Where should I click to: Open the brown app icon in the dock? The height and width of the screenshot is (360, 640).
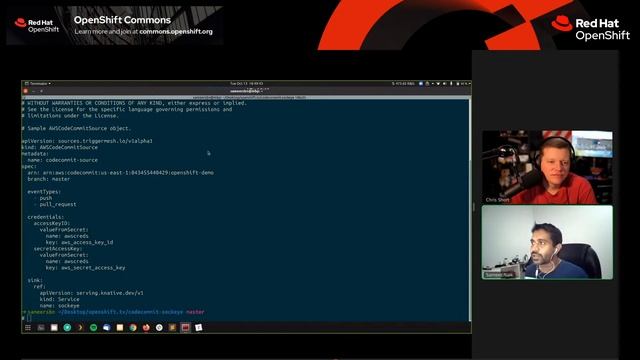point(172,327)
